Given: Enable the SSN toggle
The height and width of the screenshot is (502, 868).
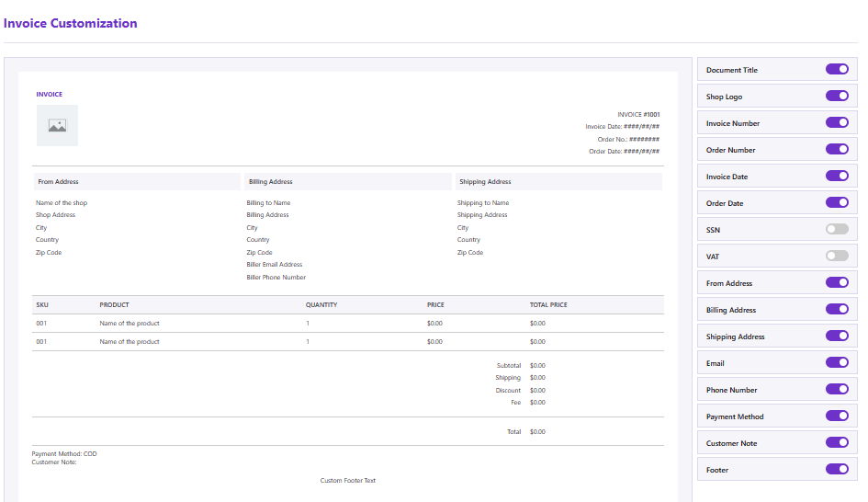Looking at the screenshot, I should pyautogui.click(x=837, y=229).
